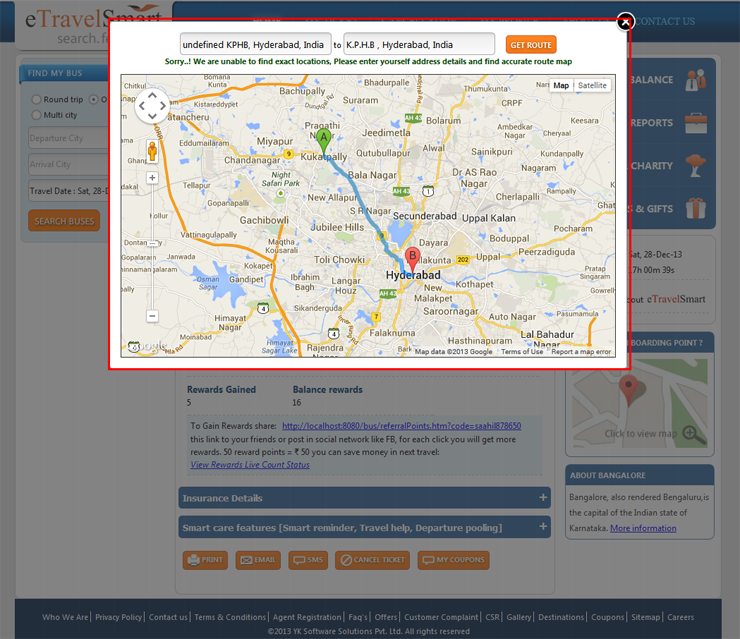Expand the Smart care features section
This screenshot has width=740, height=639.
tap(364, 527)
